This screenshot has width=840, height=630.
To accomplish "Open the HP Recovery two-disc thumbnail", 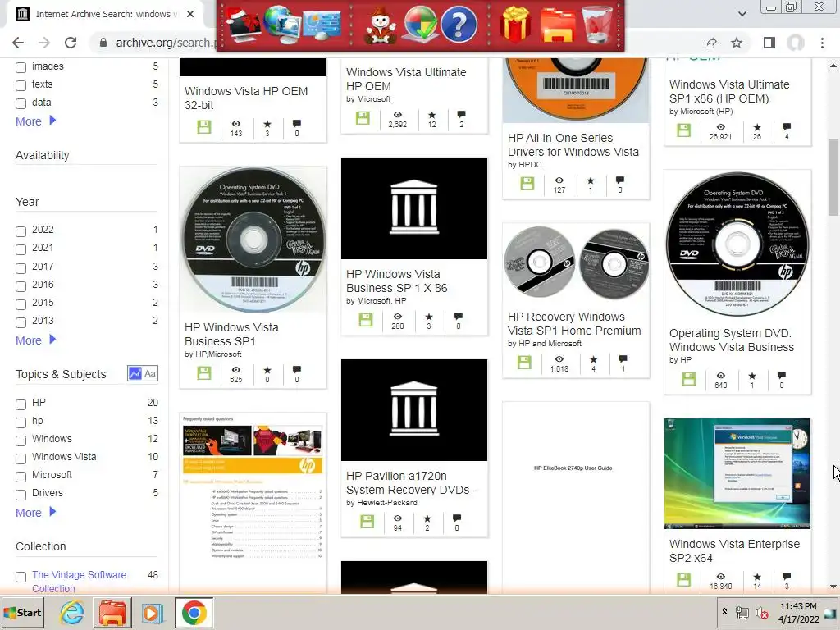I will pos(576,262).
